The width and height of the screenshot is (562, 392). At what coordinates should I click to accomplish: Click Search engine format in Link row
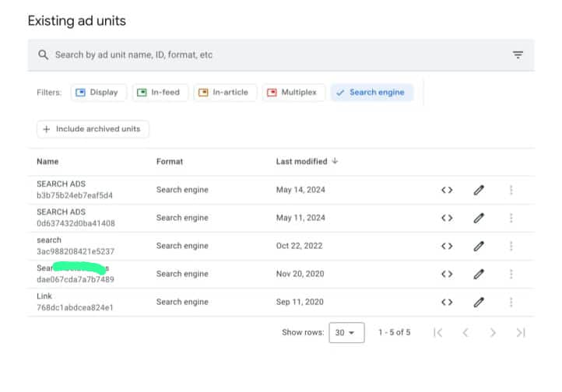pyautogui.click(x=182, y=302)
